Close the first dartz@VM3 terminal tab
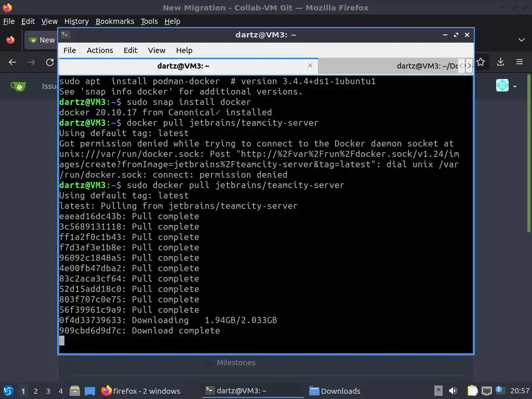Viewport: 532px width, 399px height. click(x=310, y=65)
